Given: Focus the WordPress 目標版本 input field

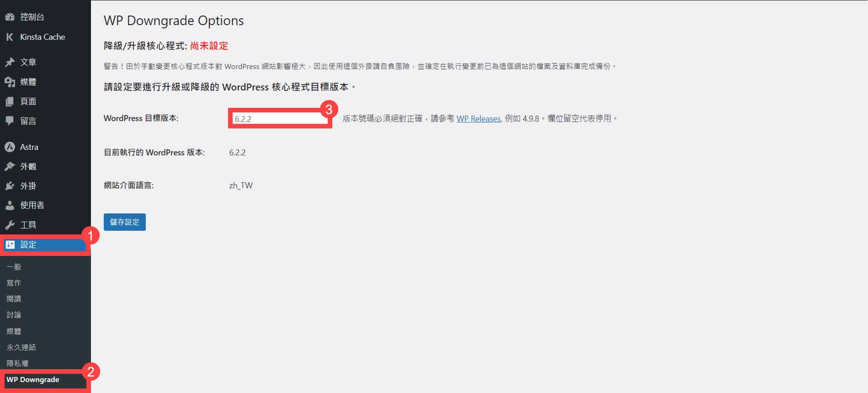Looking at the screenshot, I should [x=280, y=119].
